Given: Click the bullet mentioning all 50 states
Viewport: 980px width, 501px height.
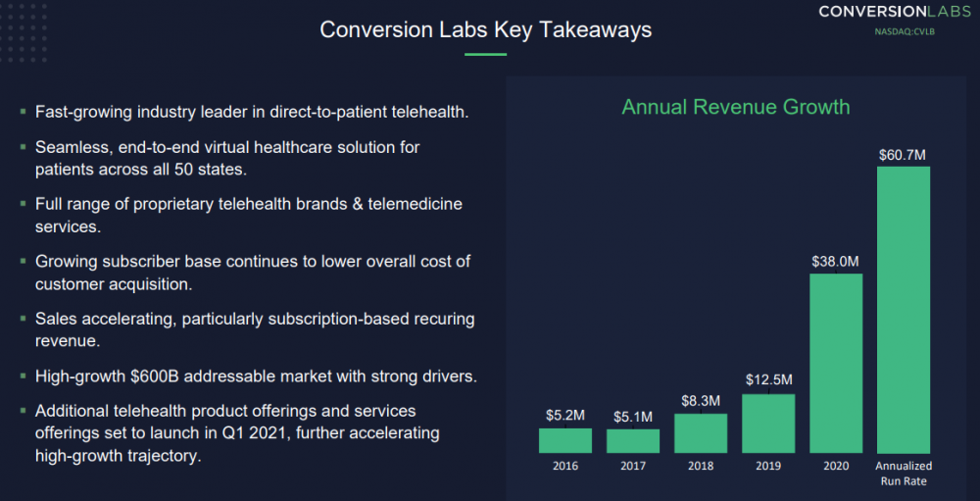Looking at the screenshot, I should click(x=227, y=158).
